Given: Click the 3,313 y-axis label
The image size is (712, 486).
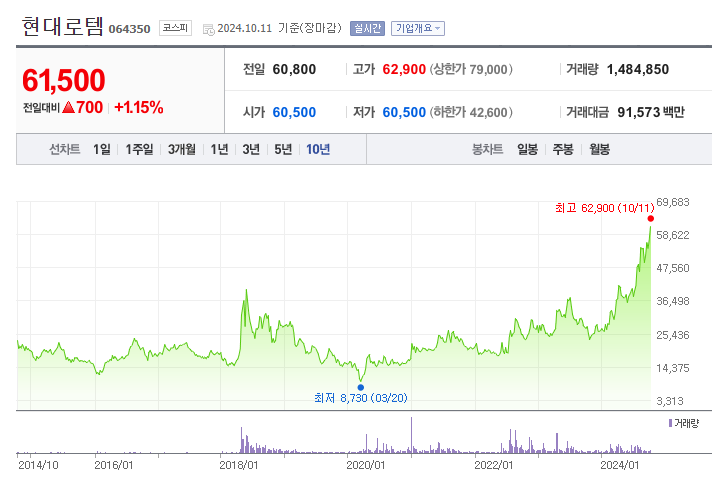Looking at the screenshot, I should (x=670, y=402).
